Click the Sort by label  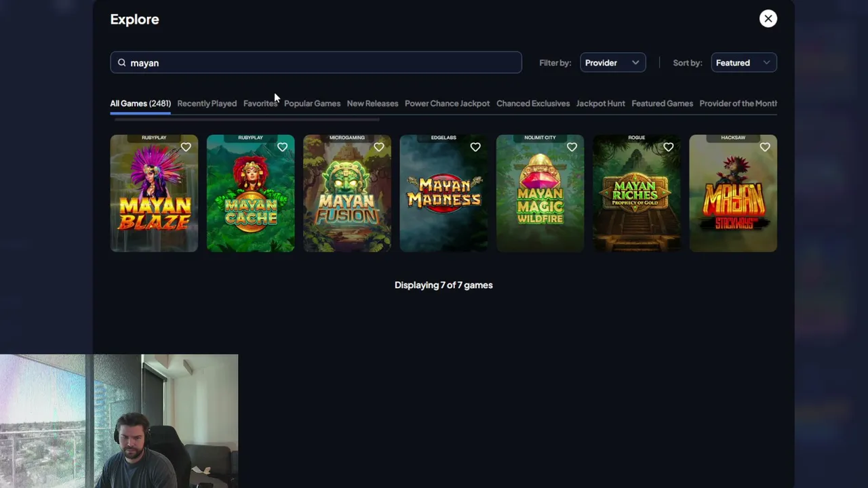click(687, 63)
